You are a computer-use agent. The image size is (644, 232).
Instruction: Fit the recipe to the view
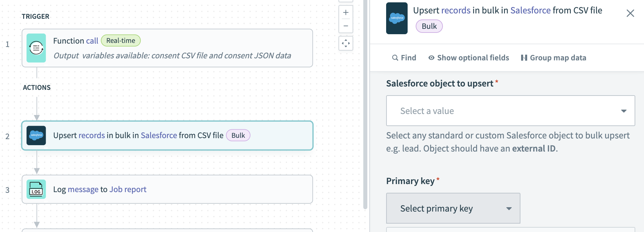click(x=346, y=43)
